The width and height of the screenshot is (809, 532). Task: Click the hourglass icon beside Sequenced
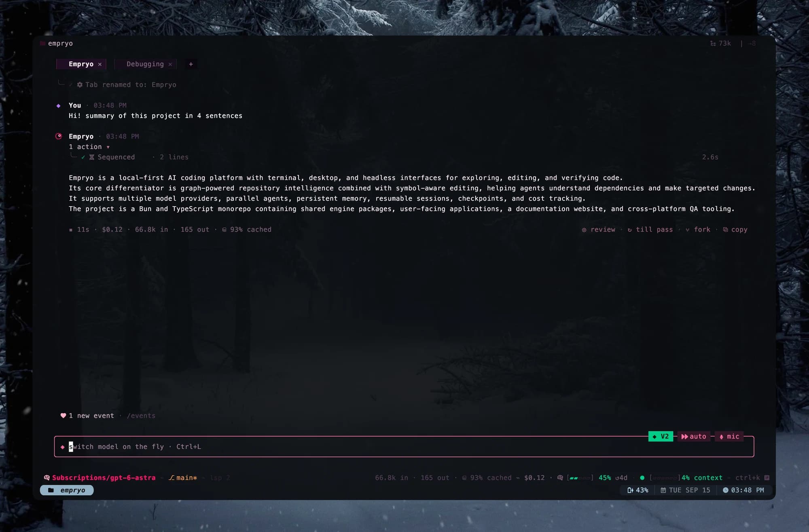tap(92, 157)
